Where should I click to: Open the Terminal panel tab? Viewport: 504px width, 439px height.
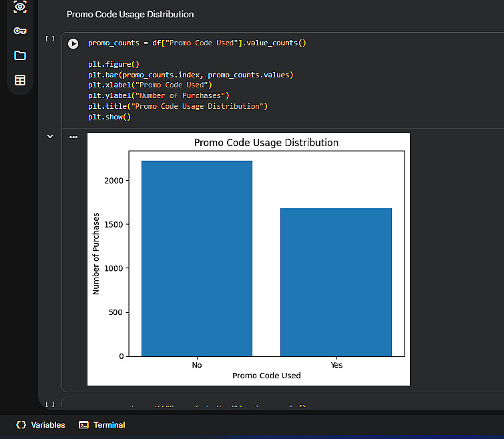click(x=109, y=425)
